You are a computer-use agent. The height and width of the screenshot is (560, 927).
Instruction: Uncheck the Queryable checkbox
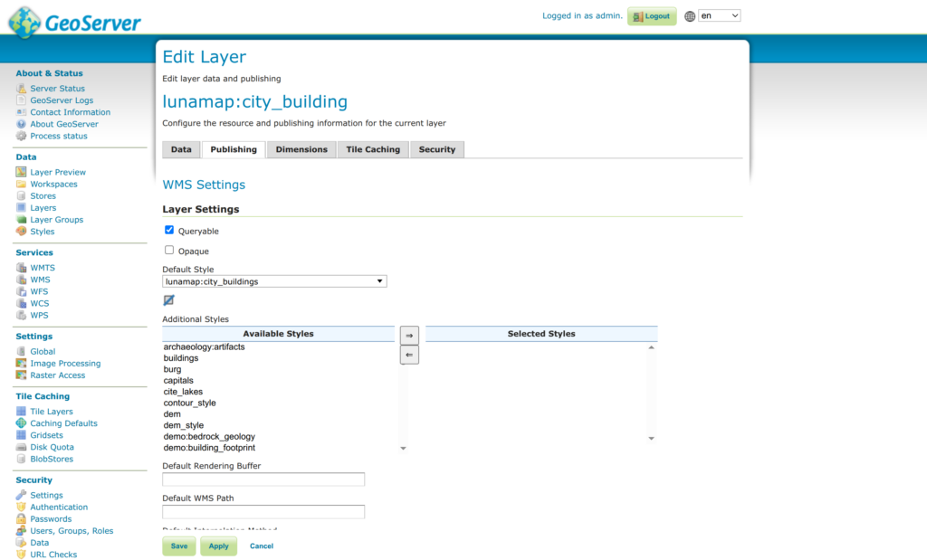point(169,231)
